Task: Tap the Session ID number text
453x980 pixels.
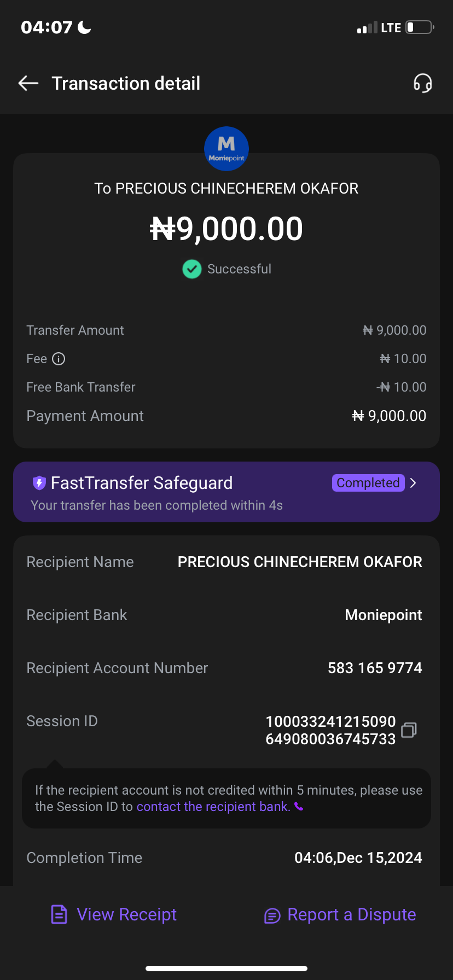Action: tap(330, 730)
